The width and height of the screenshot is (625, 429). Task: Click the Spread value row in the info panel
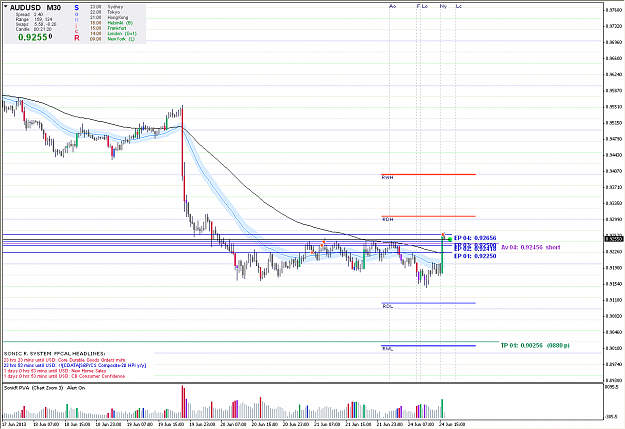29,15
